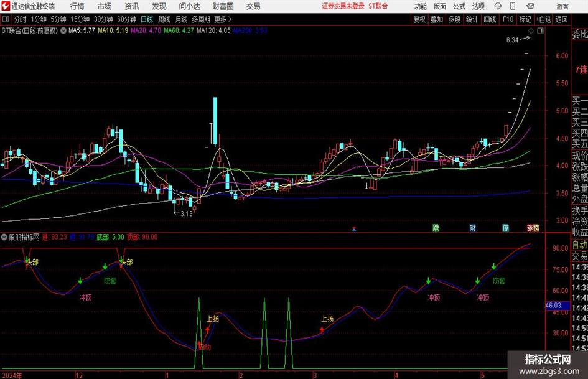Add stock with +自选 button

(543, 19)
